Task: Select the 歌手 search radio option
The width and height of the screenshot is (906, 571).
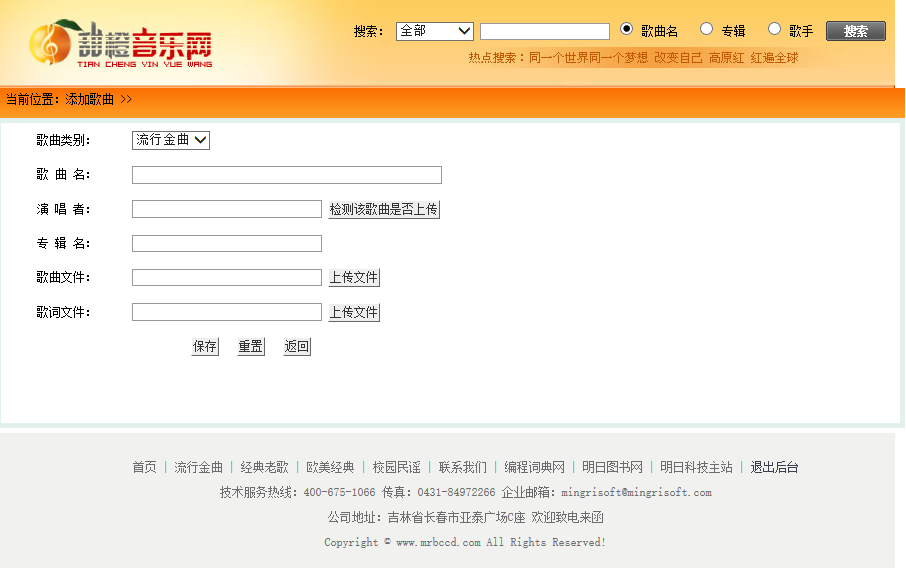Action: [774, 29]
